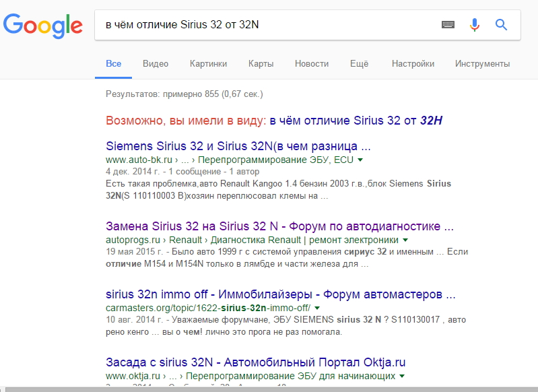
Task: Go to Google home via the logo
Action: coord(43,26)
